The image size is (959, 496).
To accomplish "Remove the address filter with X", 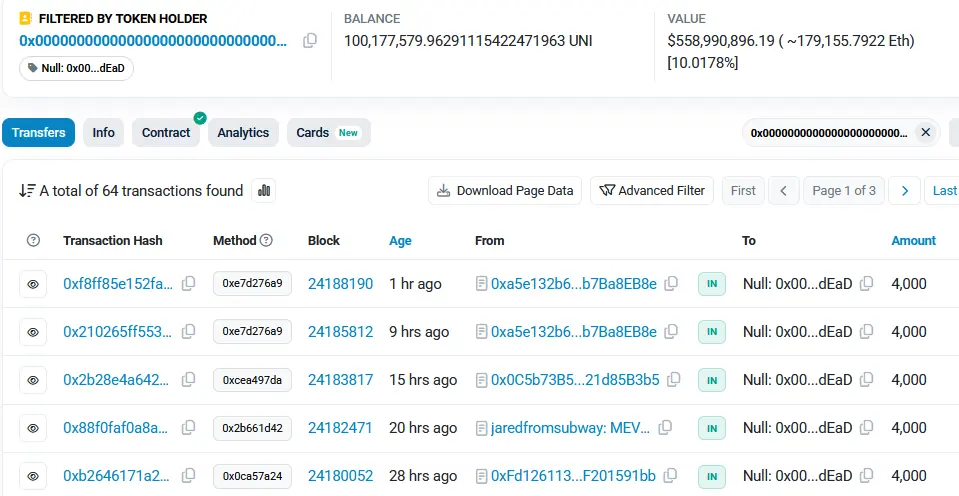I will point(925,133).
